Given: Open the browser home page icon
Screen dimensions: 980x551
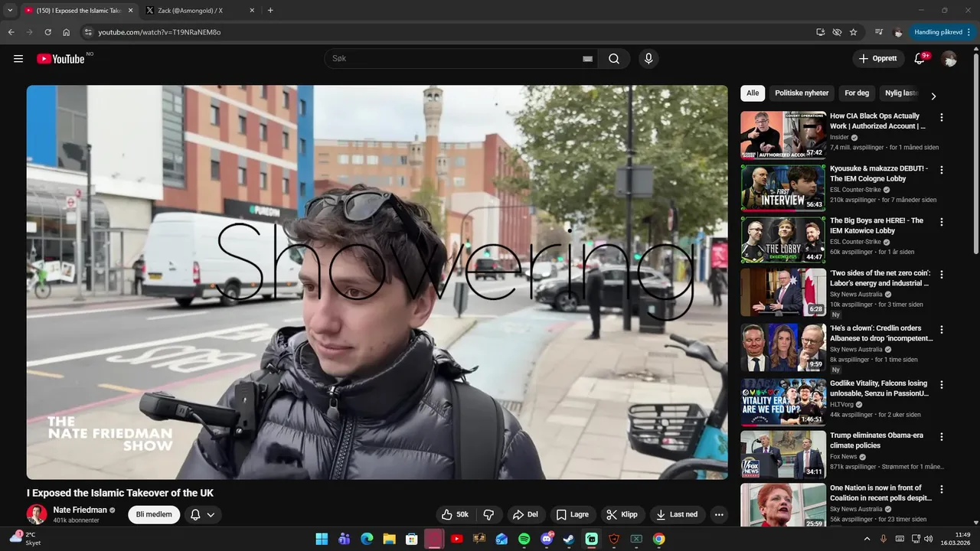Looking at the screenshot, I should [67, 32].
